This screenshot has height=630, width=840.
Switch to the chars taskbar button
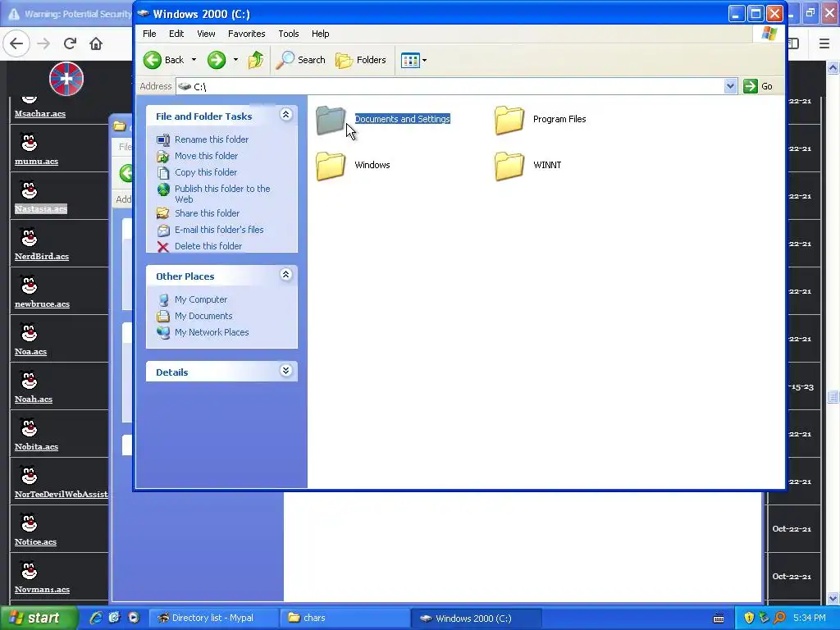pos(344,618)
